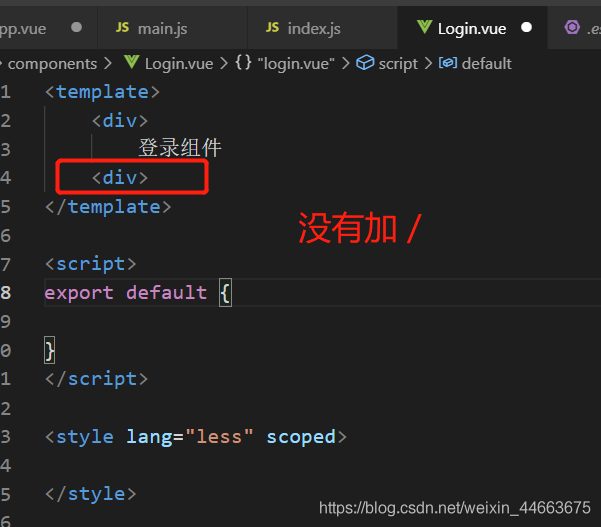Click the unclosed <div> on line 4
The height and width of the screenshot is (527, 601).
coord(120,178)
